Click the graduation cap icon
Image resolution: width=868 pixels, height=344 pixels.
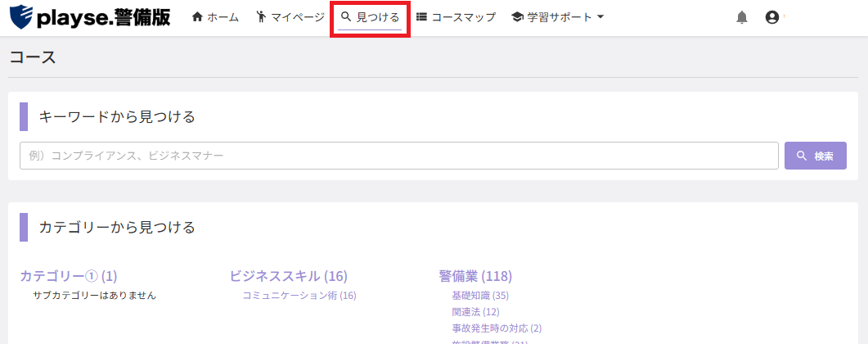(518, 17)
